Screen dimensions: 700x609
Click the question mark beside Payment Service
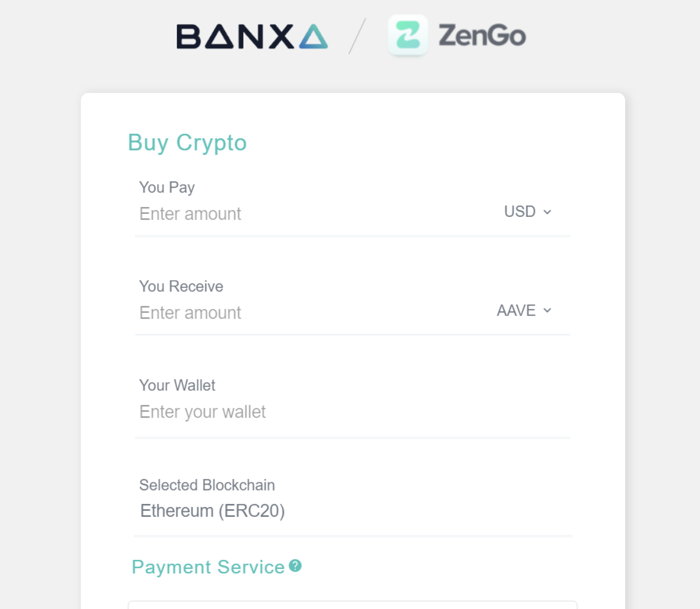295,565
